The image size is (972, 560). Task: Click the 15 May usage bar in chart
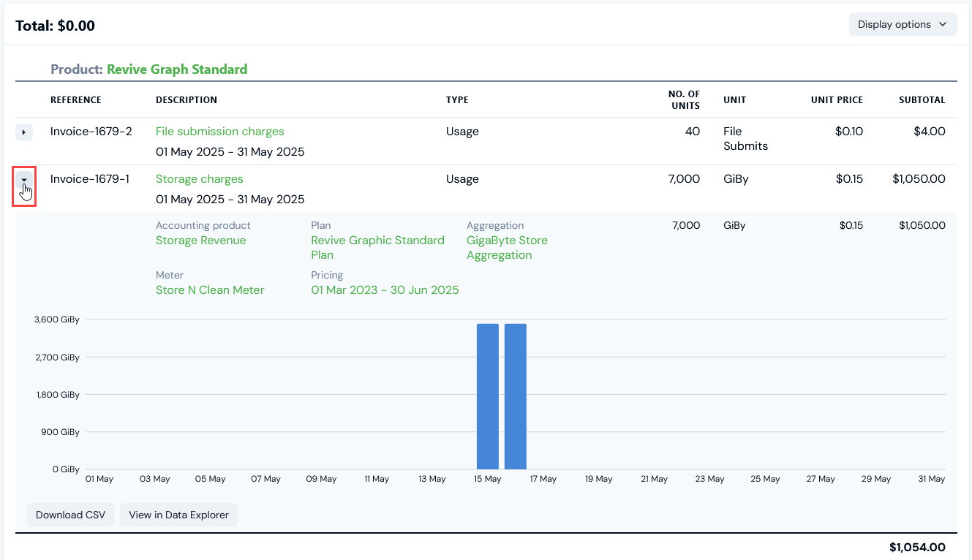pos(488,396)
